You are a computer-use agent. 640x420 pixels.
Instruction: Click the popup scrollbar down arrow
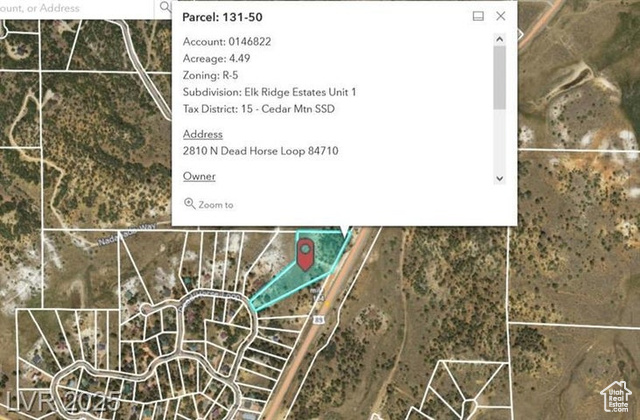tap(500, 177)
